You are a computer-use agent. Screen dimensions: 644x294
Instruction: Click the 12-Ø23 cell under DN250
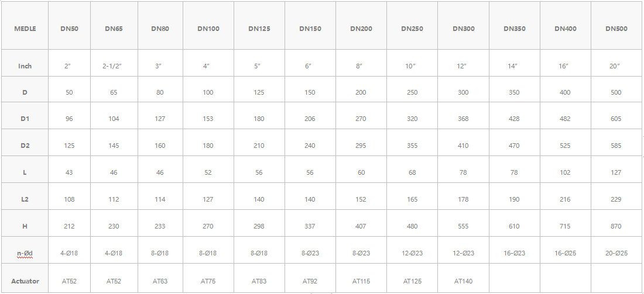pos(412,253)
